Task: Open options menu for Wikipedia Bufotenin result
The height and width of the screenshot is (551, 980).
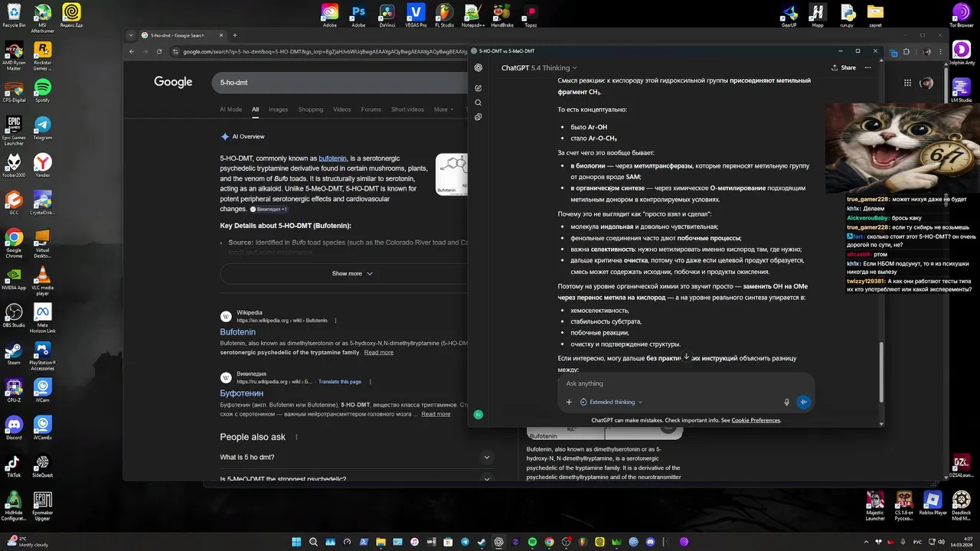Action: tap(335, 321)
